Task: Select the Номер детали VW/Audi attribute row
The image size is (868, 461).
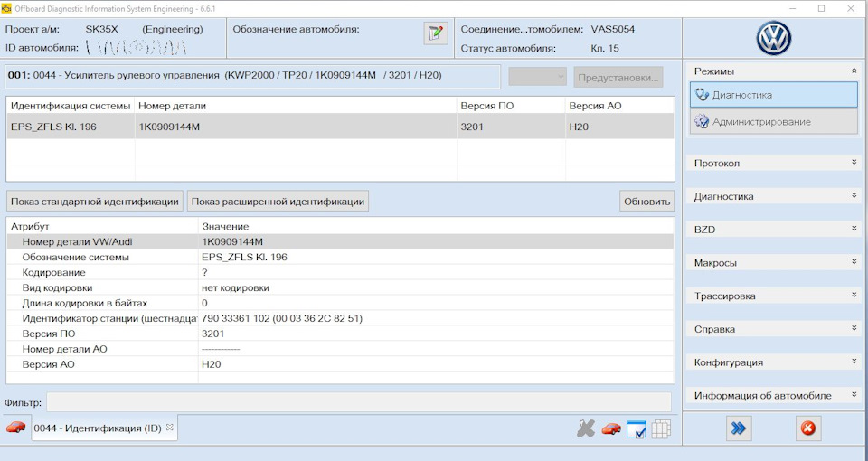Action: (340, 242)
